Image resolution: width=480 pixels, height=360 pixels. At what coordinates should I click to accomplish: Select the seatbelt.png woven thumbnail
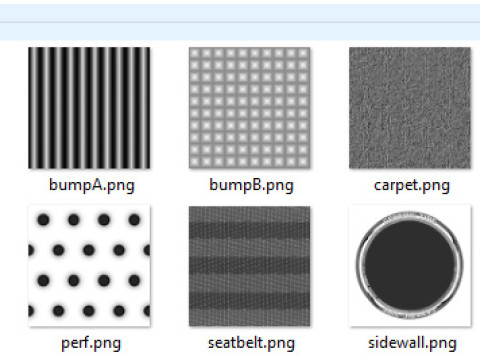250,266
